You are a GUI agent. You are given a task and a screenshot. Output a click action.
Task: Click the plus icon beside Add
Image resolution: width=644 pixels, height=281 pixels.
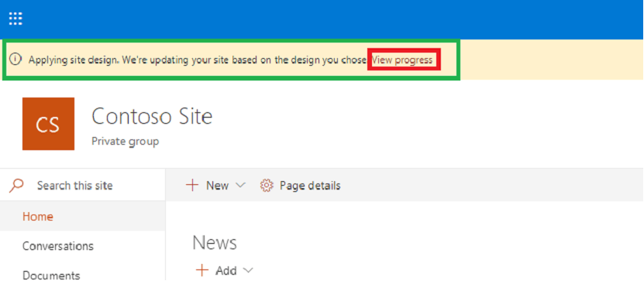click(x=202, y=270)
